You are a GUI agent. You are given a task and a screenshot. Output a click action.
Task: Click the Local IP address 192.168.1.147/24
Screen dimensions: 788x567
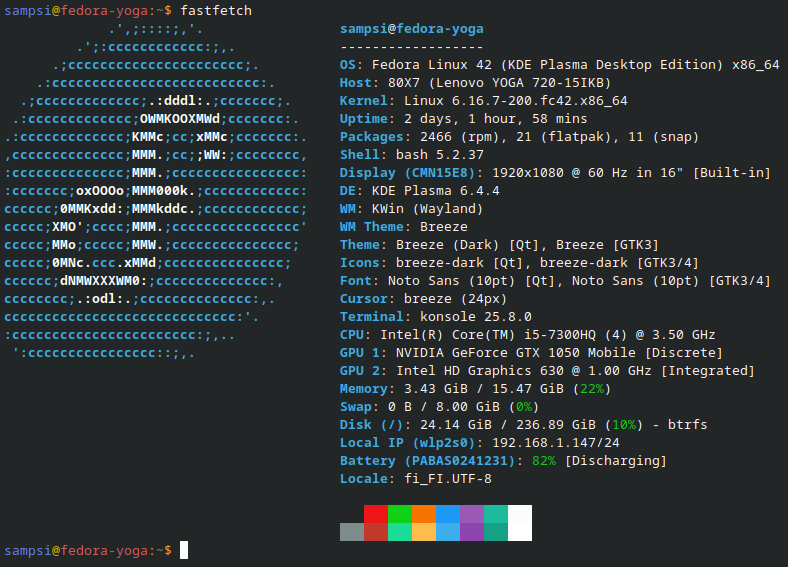coord(555,442)
